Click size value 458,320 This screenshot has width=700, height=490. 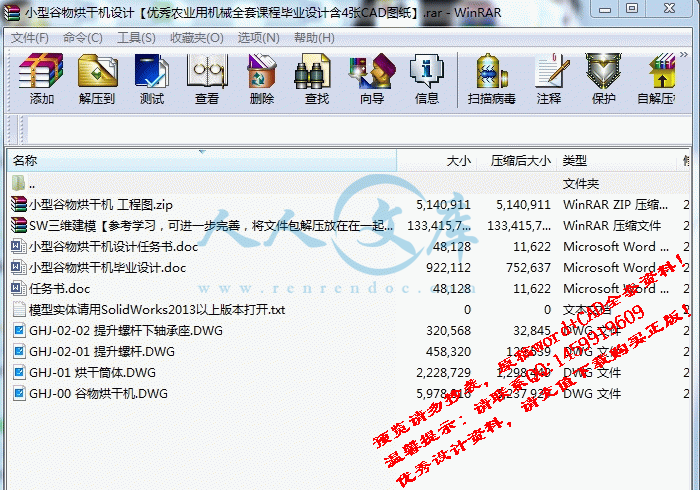448,352
